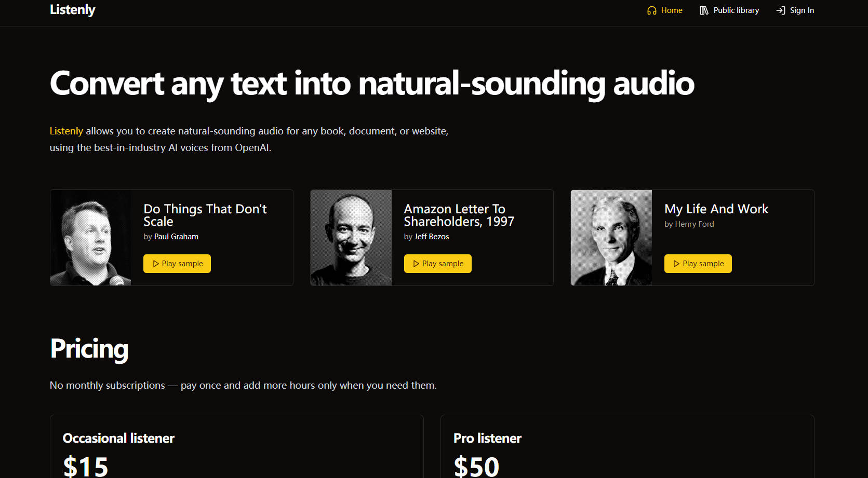The width and height of the screenshot is (868, 478).
Task: Click Henry Ford's portrait thumbnail
Action: (611, 238)
